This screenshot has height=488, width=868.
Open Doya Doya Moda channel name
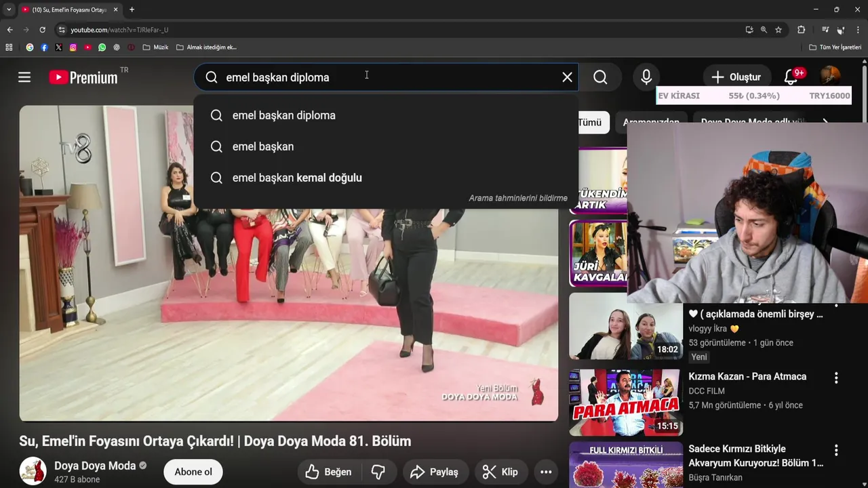95,466
